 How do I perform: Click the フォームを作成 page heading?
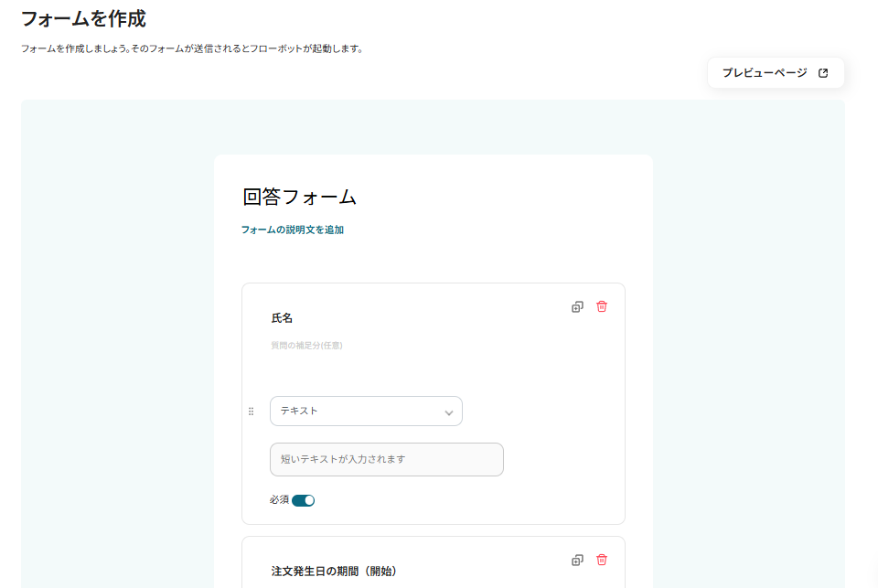[83, 19]
